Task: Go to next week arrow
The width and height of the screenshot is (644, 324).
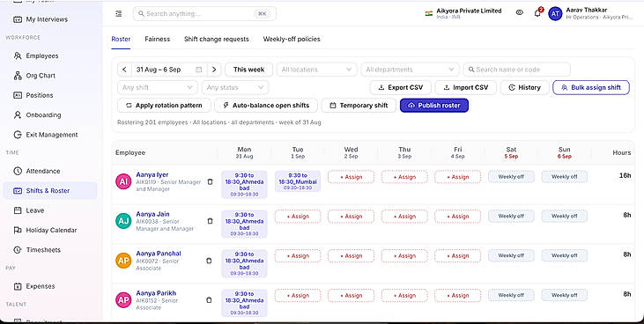Action: 214,70
